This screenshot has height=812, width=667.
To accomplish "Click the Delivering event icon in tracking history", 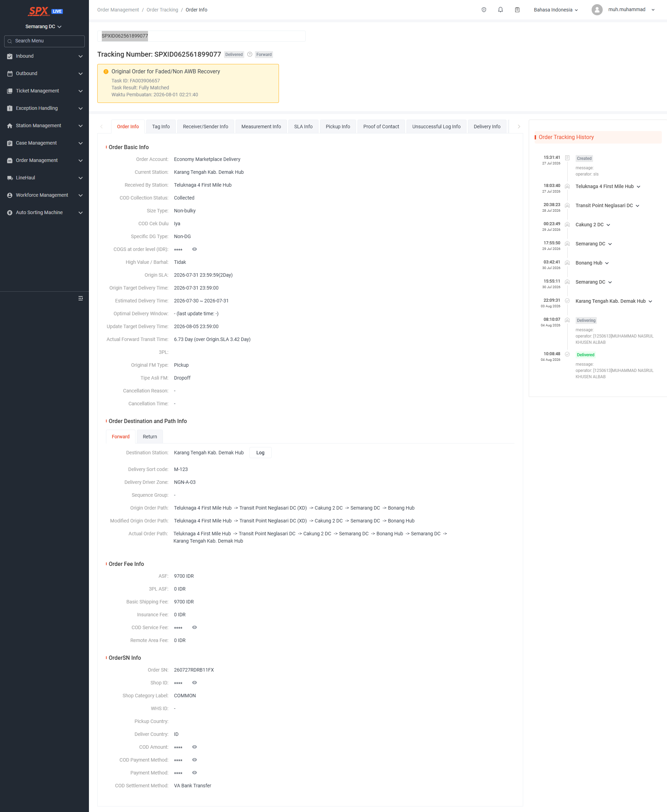I will [567, 320].
